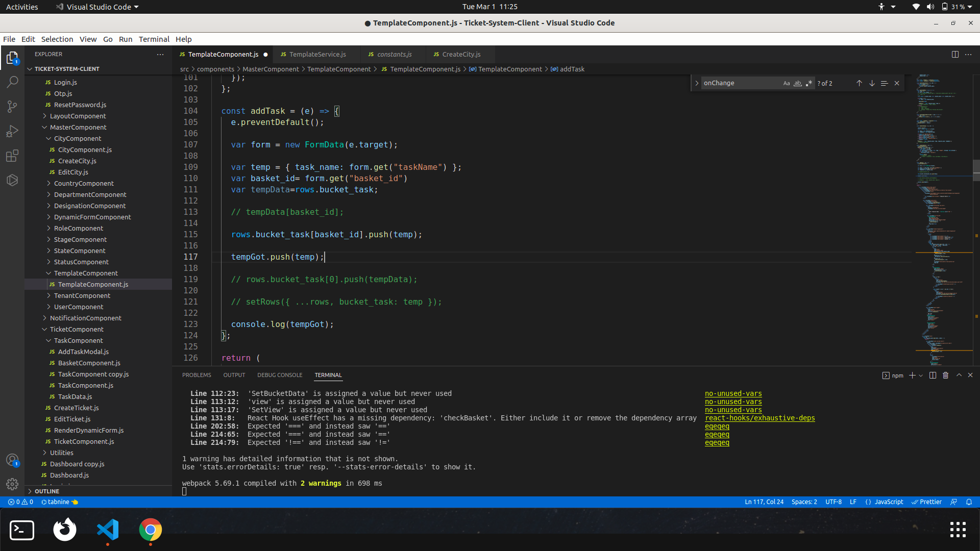Viewport: 980px width, 551px height.
Task: Open Source Control view
Action: pos(12,107)
